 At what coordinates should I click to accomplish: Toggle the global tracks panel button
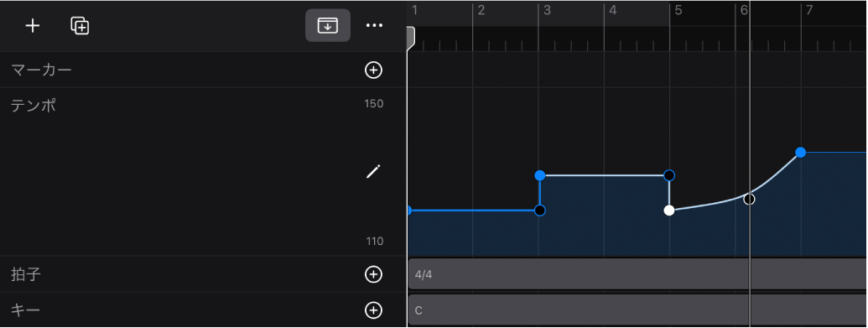pos(328,25)
